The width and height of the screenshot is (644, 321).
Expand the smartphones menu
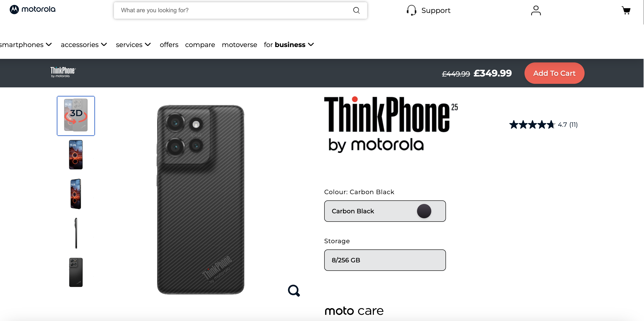(26, 45)
